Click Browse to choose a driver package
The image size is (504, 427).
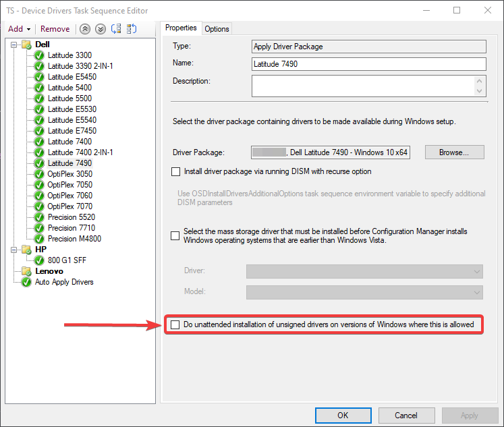tap(455, 152)
